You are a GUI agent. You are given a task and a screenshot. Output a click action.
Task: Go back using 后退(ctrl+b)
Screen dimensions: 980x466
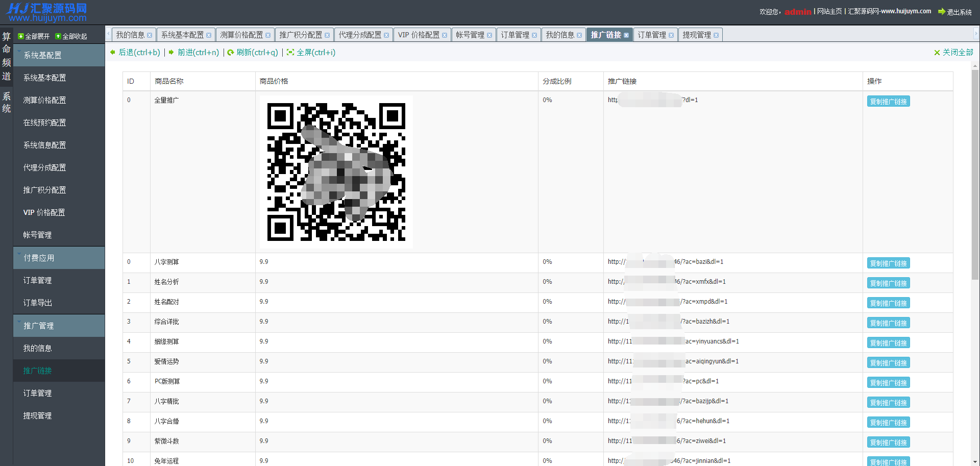point(135,52)
